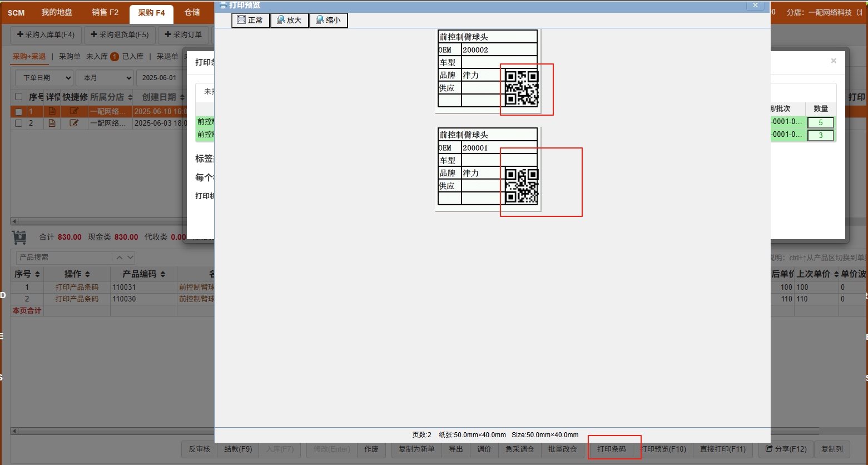Select the 采购单 filter tab
868x465 pixels.
click(70, 56)
